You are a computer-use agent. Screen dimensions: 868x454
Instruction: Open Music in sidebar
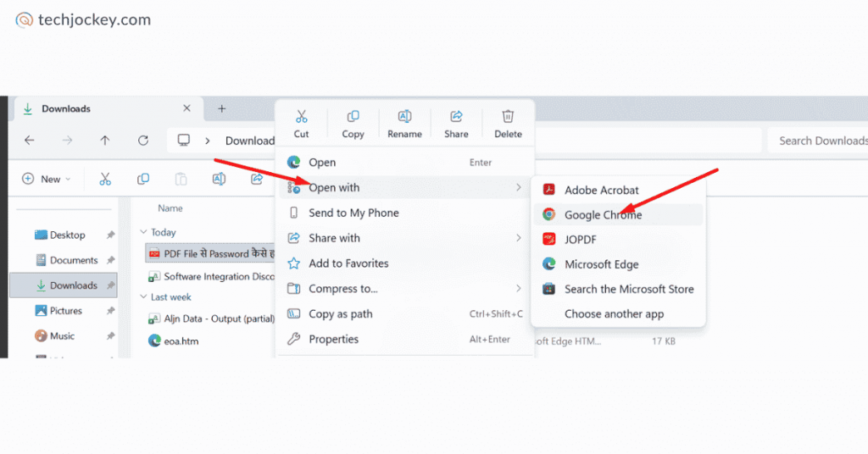(x=63, y=336)
